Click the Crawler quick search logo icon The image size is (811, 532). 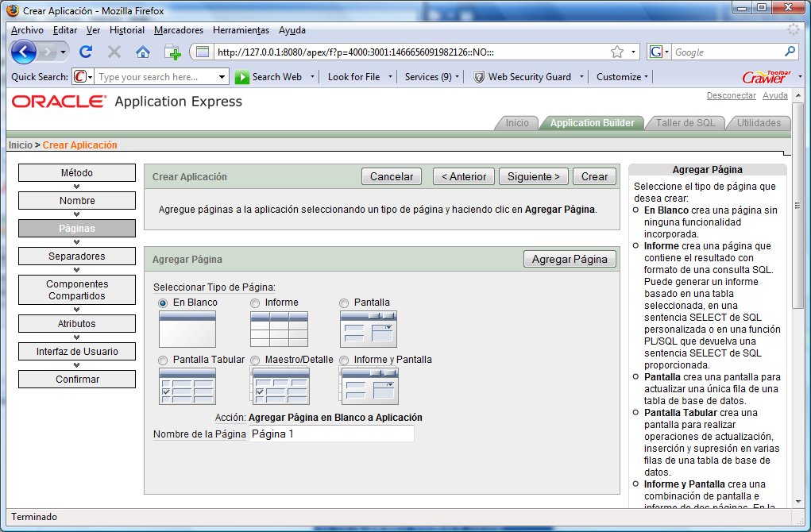[79, 77]
